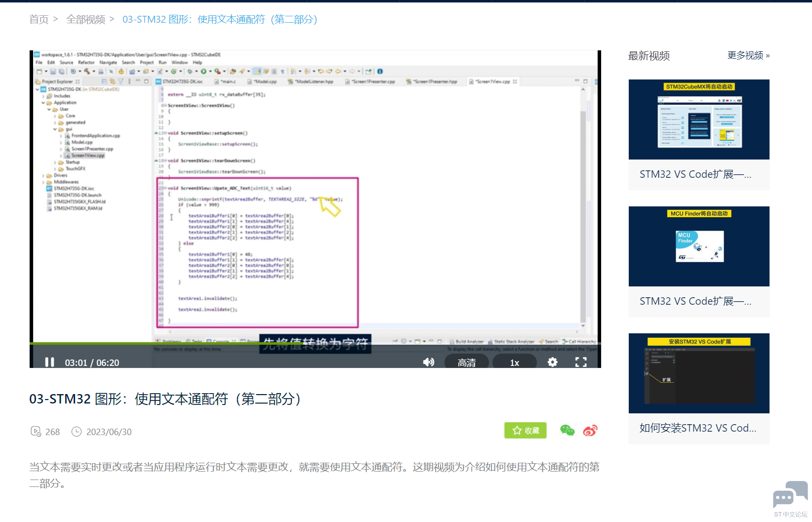Open 全部视频 in the breadcrumb
Viewport: 812px width, 522px height.
pyautogui.click(x=85, y=19)
